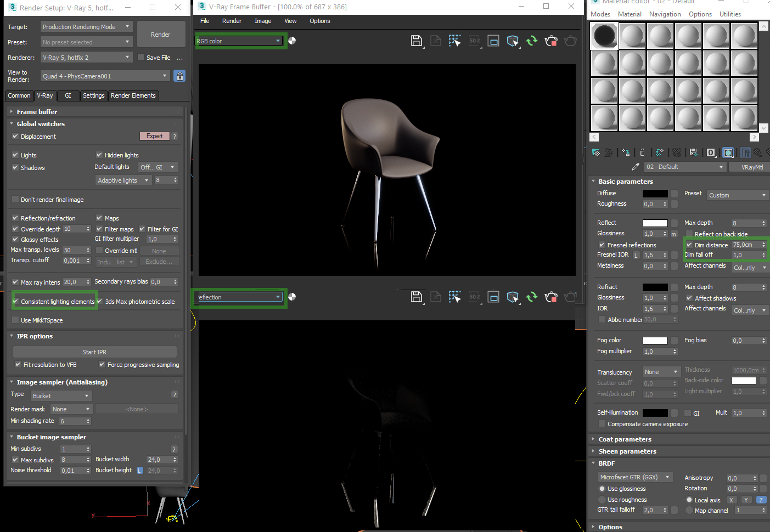
Task: Click the Expert mode button
Action: coord(154,136)
